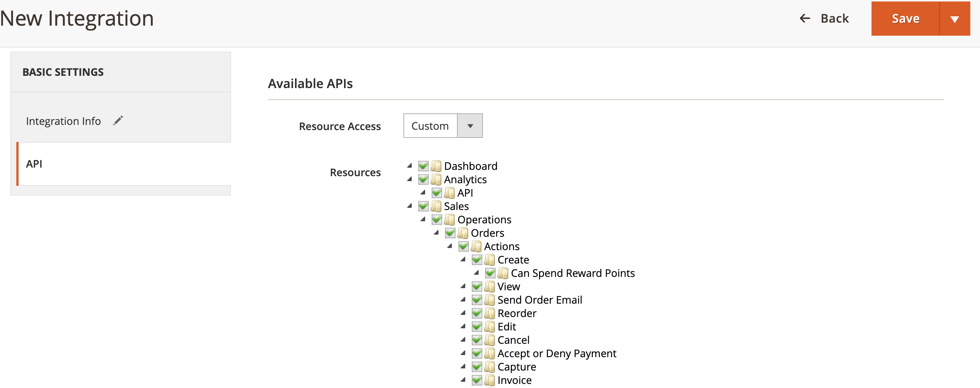Screen dimensions: 980x388
Task: Click the Reorder folder icon
Action: pos(489,313)
